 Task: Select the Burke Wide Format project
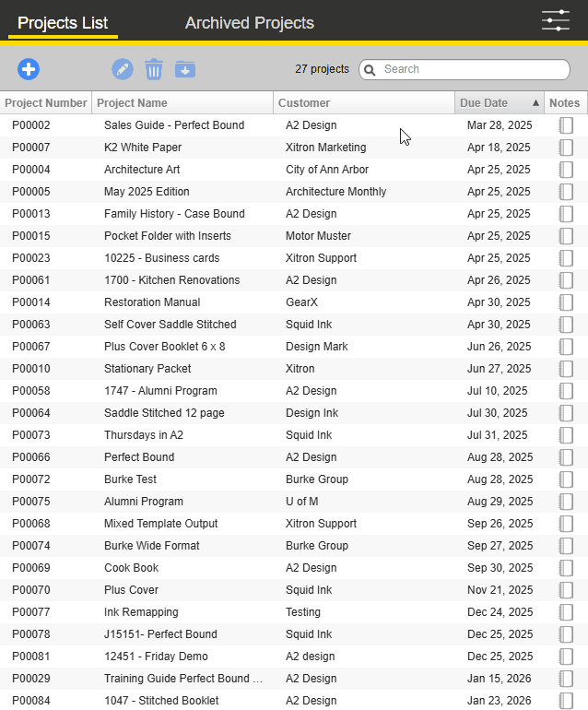152,546
